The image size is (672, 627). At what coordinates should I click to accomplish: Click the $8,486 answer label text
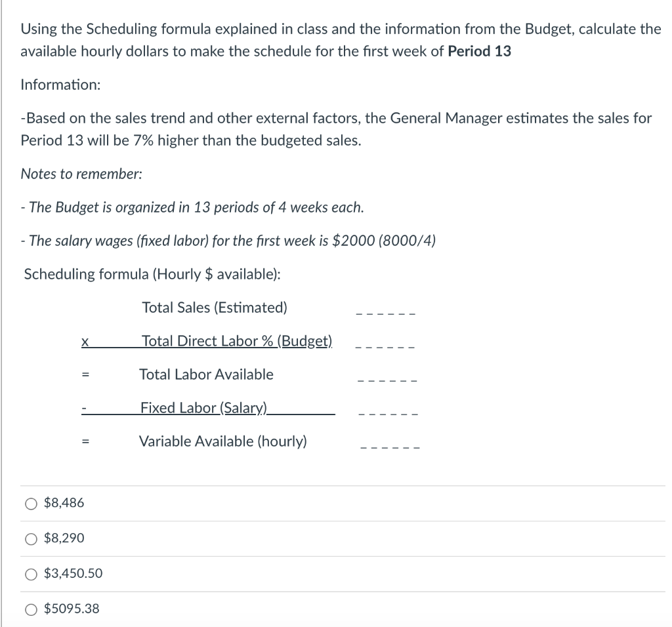64,502
